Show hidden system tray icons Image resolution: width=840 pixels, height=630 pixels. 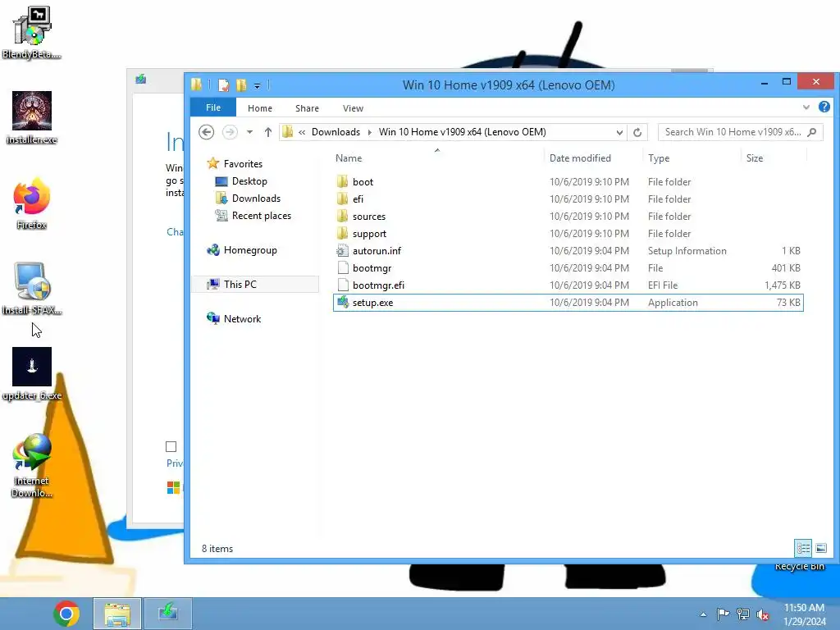click(703, 614)
